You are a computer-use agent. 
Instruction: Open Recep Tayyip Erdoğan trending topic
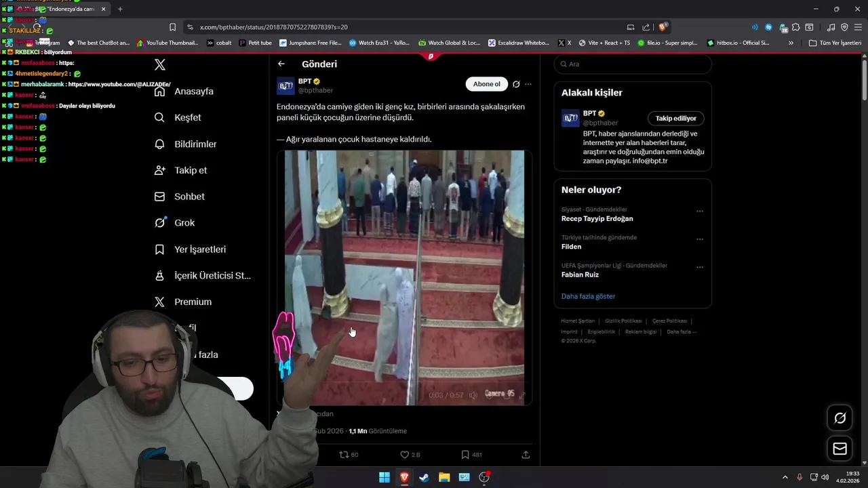click(x=597, y=218)
